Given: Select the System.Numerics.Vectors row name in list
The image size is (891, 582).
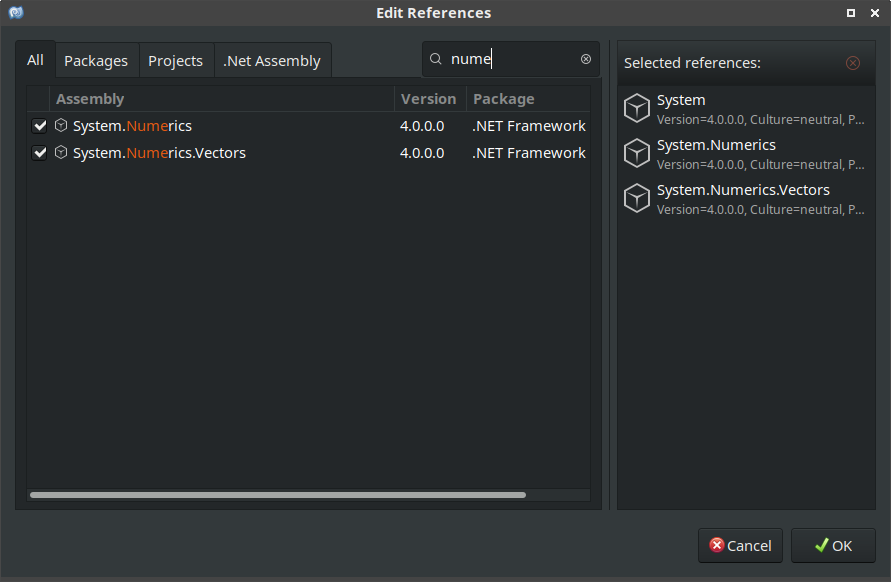Looking at the screenshot, I should [159, 153].
